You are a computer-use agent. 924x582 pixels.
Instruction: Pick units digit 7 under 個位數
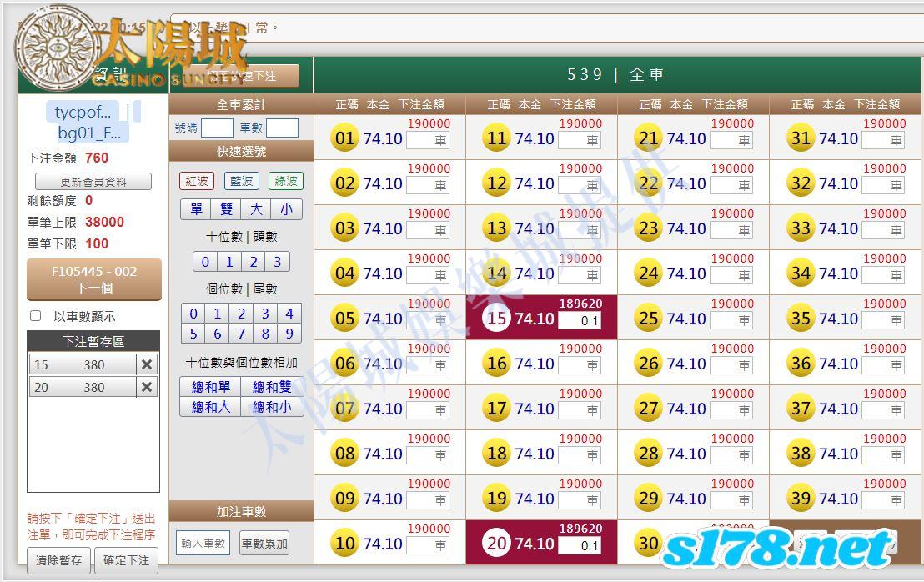pos(241,334)
